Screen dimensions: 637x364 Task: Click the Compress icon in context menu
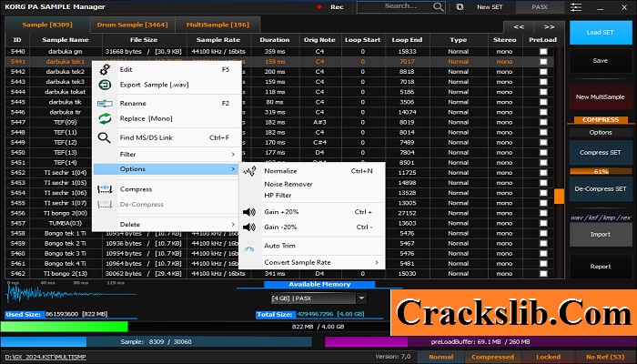(x=105, y=189)
